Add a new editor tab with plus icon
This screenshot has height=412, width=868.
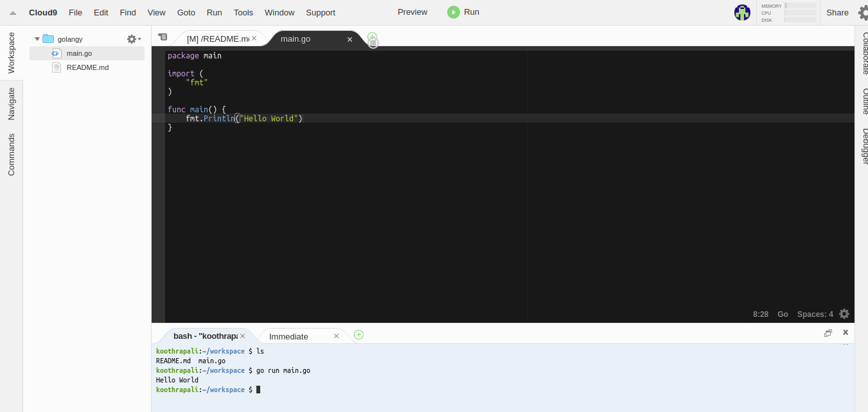372,37
